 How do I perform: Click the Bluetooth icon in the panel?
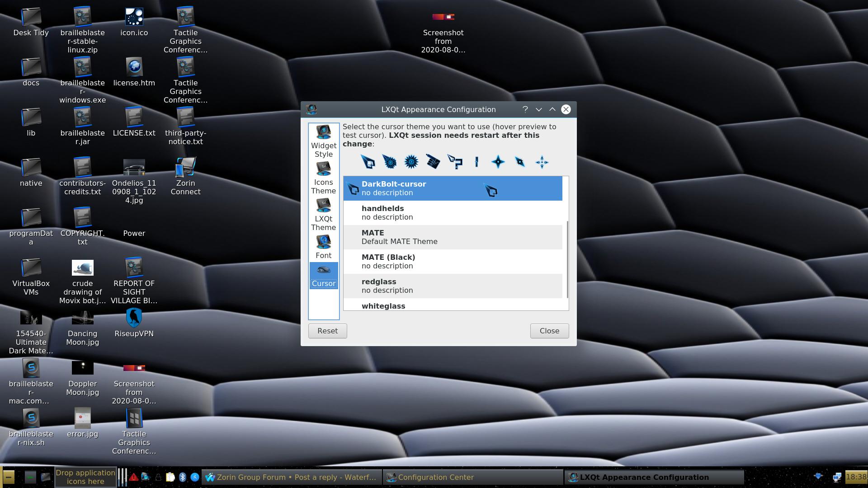(183, 477)
